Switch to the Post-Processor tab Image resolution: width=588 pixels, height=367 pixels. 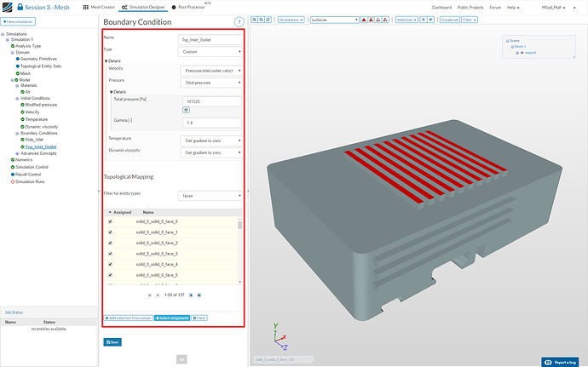click(191, 7)
